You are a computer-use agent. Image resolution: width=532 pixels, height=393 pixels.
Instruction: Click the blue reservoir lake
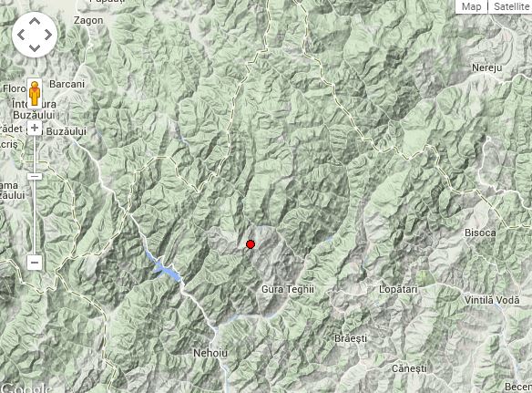(x=165, y=268)
